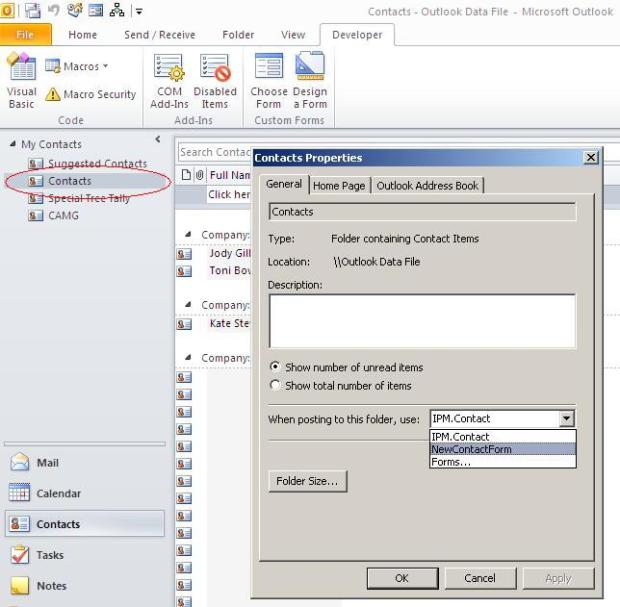
Task: Select Suggested Contacts folder
Action: pyautogui.click(x=87, y=163)
